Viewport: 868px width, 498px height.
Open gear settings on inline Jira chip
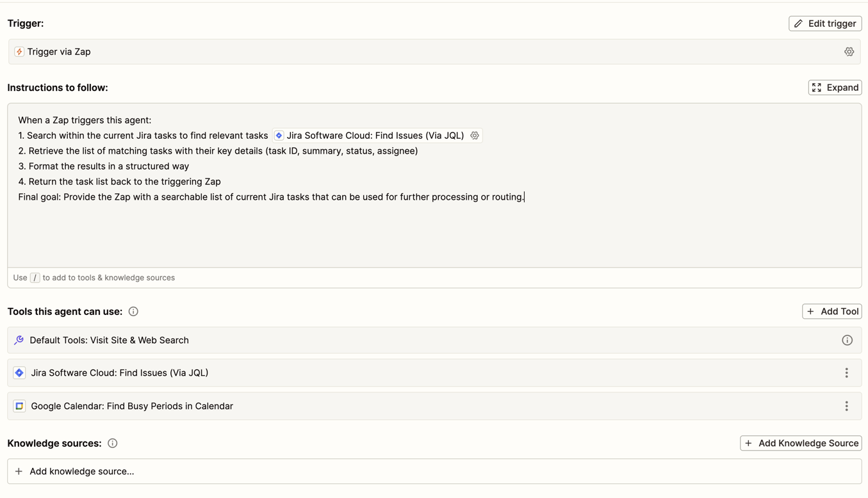coord(475,136)
